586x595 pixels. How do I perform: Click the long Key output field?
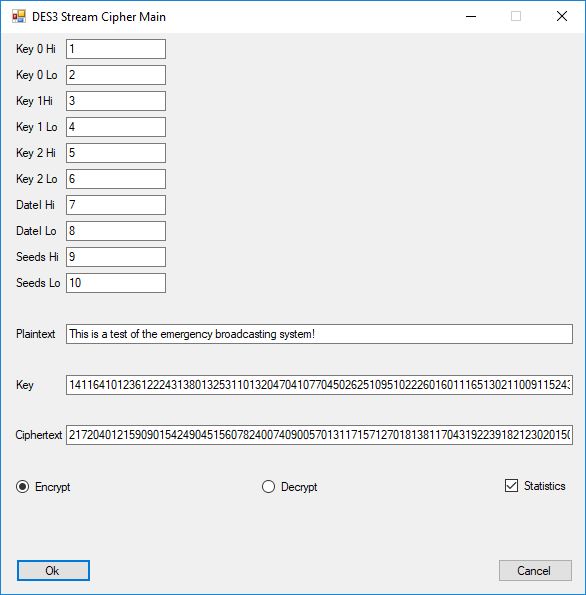pyautogui.click(x=319, y=385)
